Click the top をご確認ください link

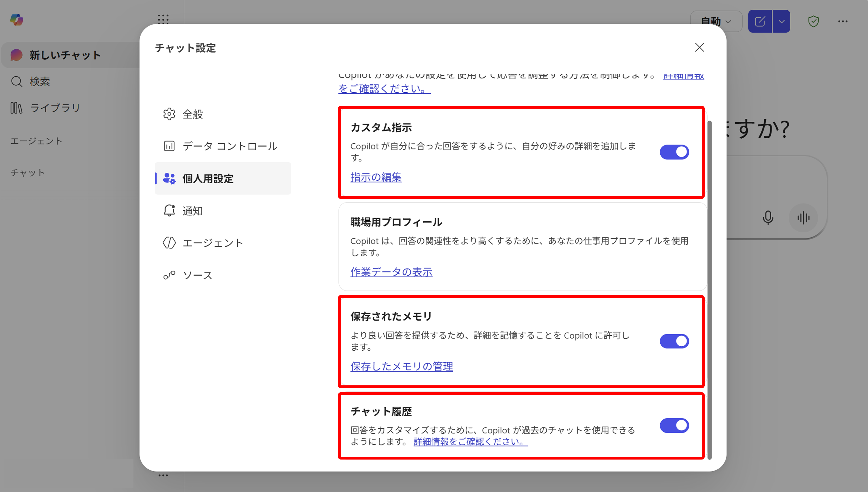384,89
